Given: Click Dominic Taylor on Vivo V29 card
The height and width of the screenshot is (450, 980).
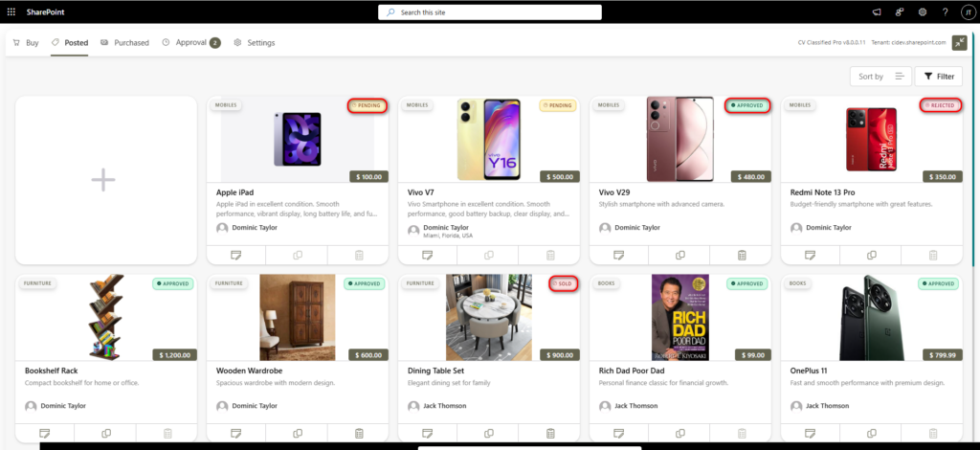Looking at the screenshot, I should click(636, 228).
